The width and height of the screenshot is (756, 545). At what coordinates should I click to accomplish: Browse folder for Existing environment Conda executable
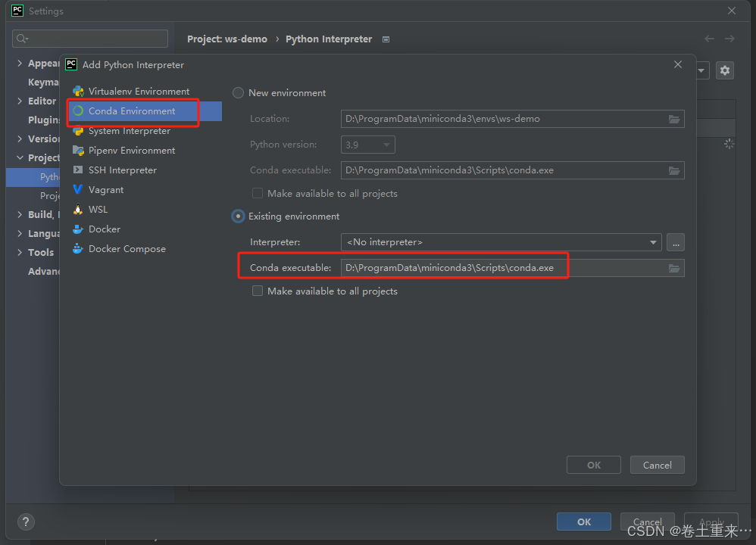[674, 268]
